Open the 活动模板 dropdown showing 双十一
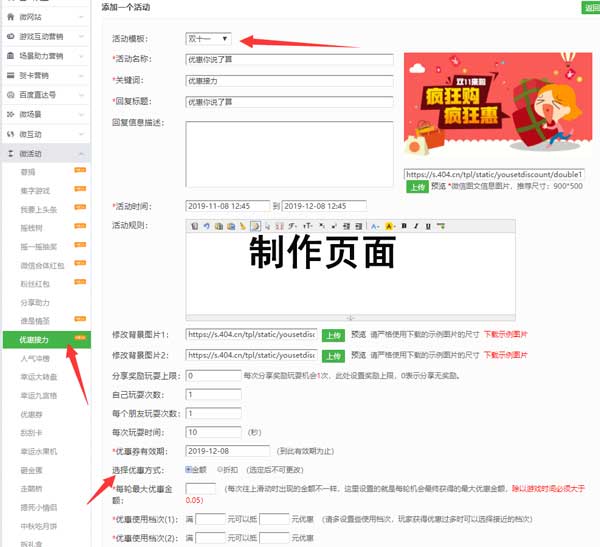The height and width of the screenshot is (547, 600). 208,39
